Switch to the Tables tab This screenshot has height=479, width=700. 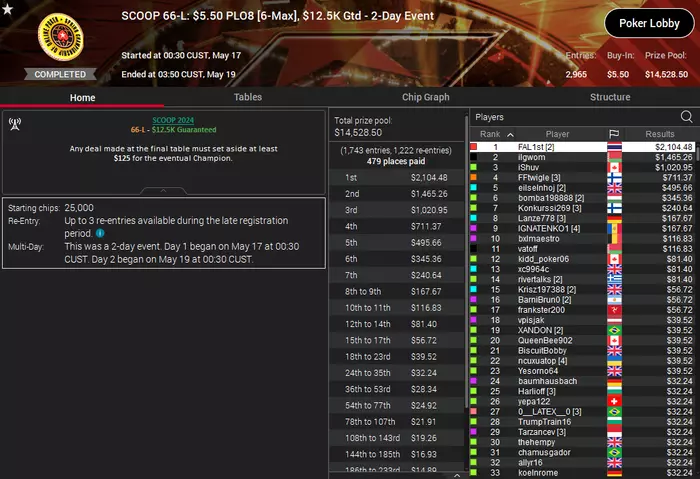click(x=248, y=97)
